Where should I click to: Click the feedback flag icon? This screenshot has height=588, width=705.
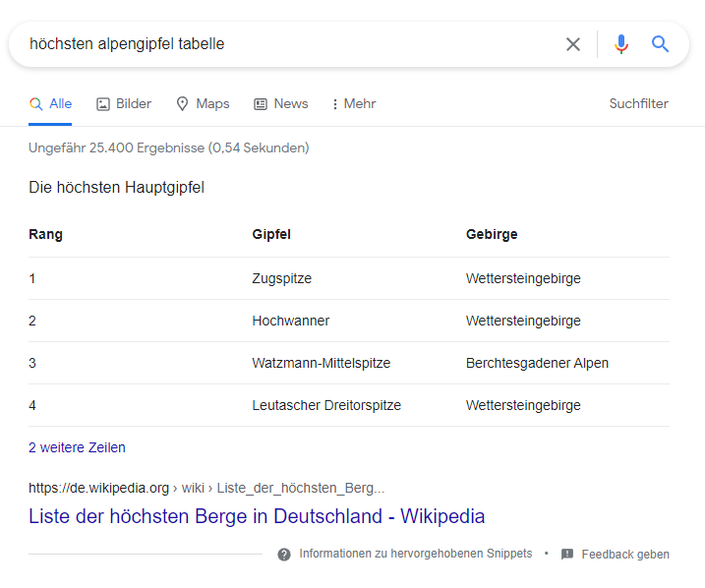click(x=567, y=555)
